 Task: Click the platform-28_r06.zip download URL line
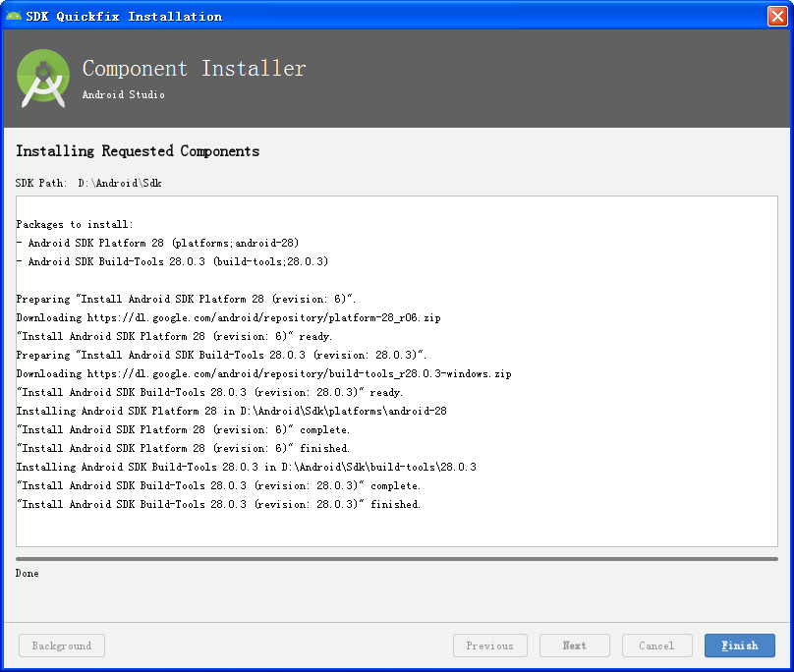click(228, 317)
